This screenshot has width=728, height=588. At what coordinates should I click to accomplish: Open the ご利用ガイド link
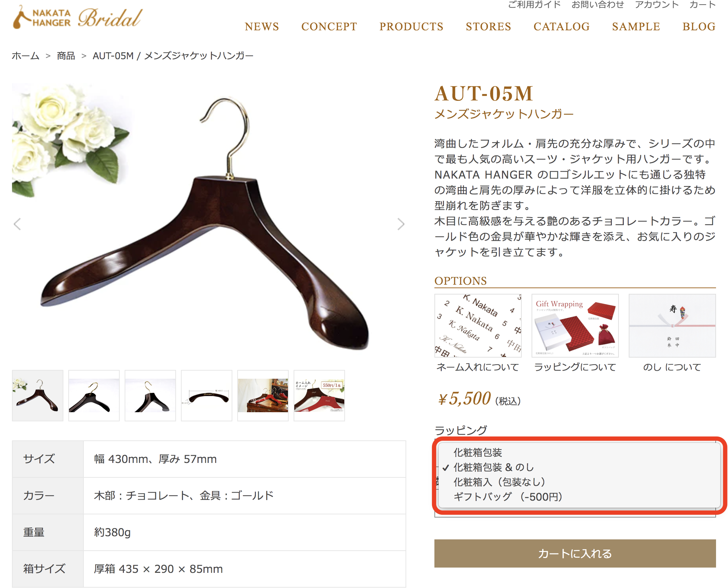(x=534, y=5)
